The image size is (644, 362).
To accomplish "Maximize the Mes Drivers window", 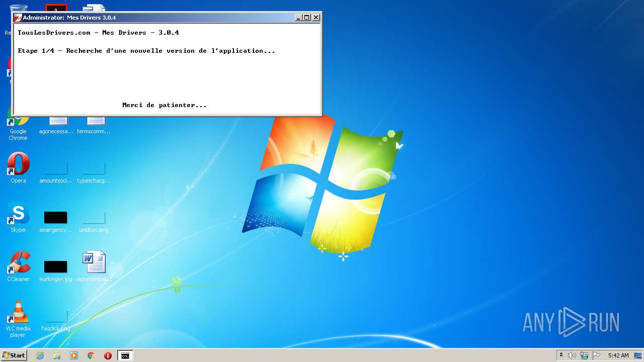I will tap(307, 18).
